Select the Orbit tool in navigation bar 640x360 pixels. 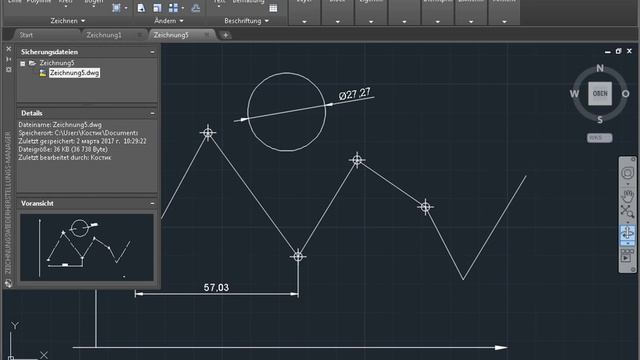pos(627,233)
